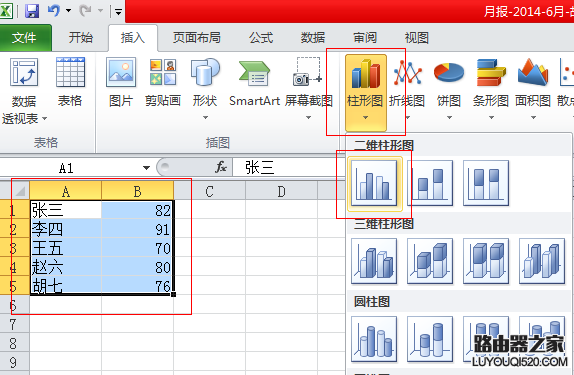574x375 pixels.
Task: Expand the 屏幕截图 dropdown arrow
Action: click(309, 118)
